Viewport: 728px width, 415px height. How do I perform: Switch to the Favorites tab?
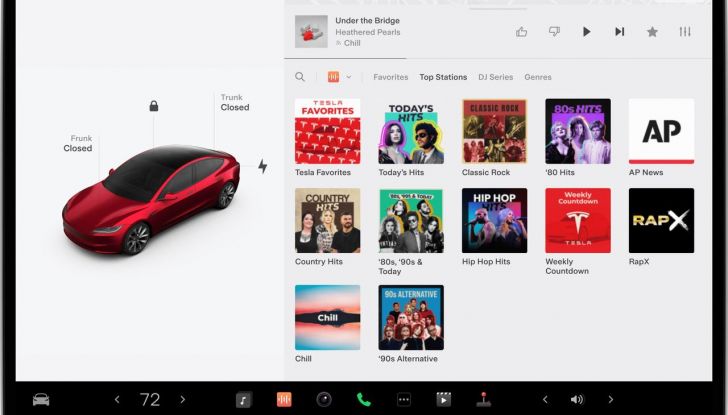390,77
